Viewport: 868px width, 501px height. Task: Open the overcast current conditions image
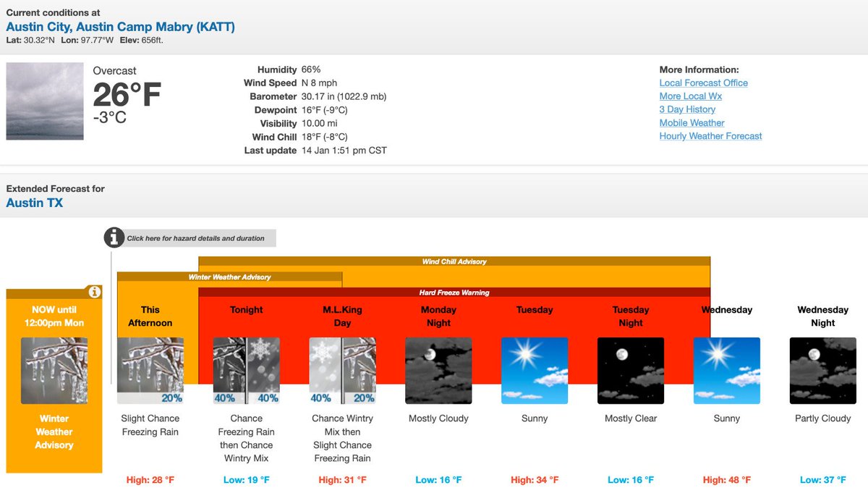[x=45, y=101]
